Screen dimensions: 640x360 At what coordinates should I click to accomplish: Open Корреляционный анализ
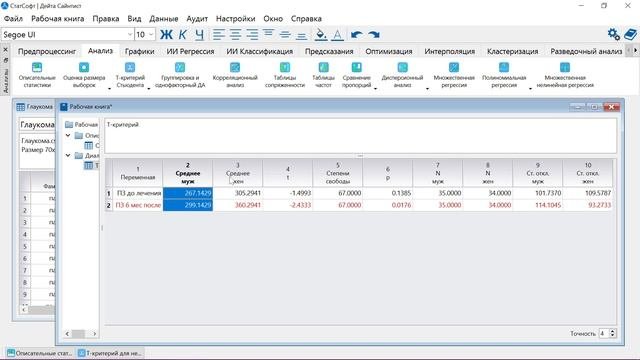coord(235,75)
